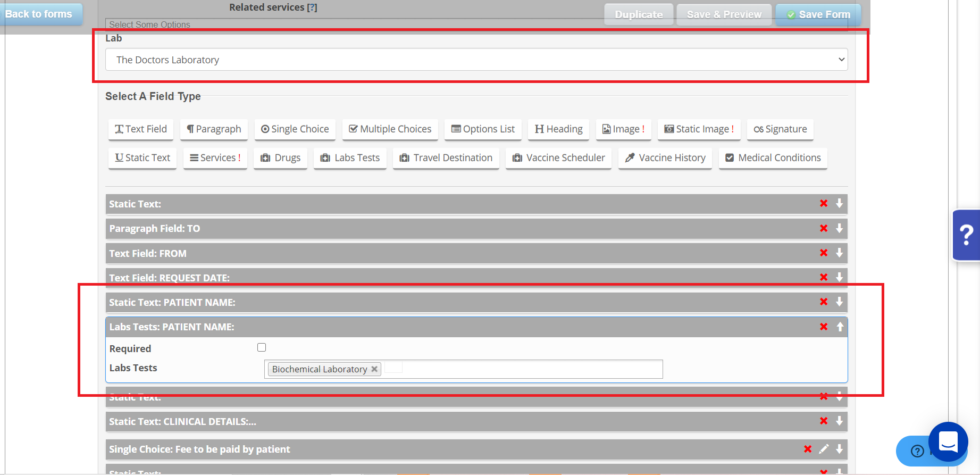Expand the Text Field: FROM row
This screenshot has width=980, height=475.
(x=840, y=253)
